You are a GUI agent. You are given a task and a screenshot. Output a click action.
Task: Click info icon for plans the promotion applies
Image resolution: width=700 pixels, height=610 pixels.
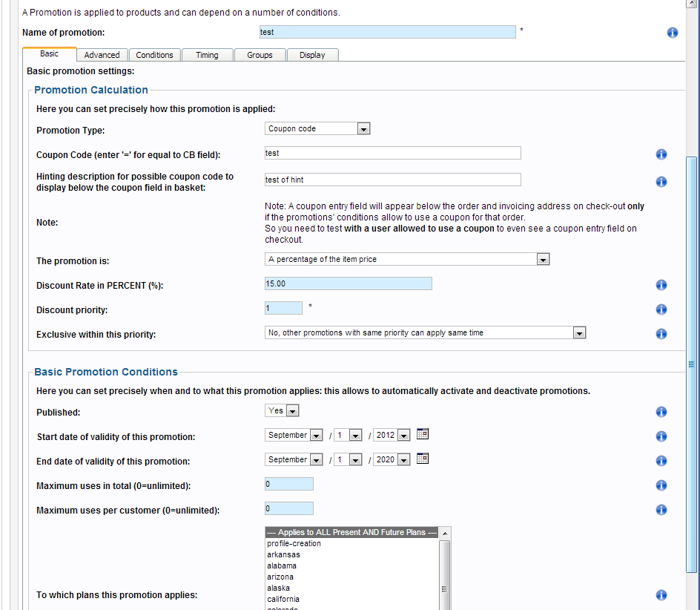pos(661,595)
